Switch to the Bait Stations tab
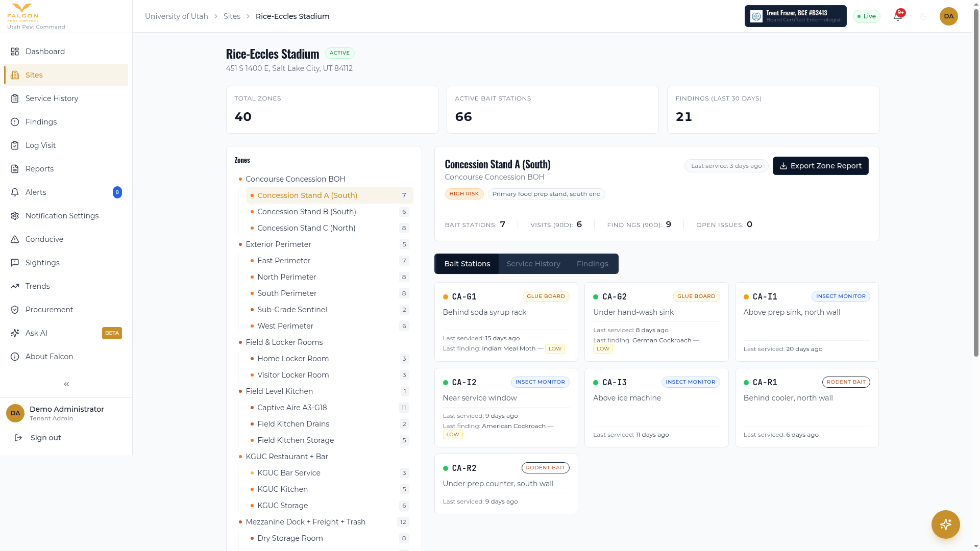The width and height of the screenshot is (980, 551). (x=467, y=264)
